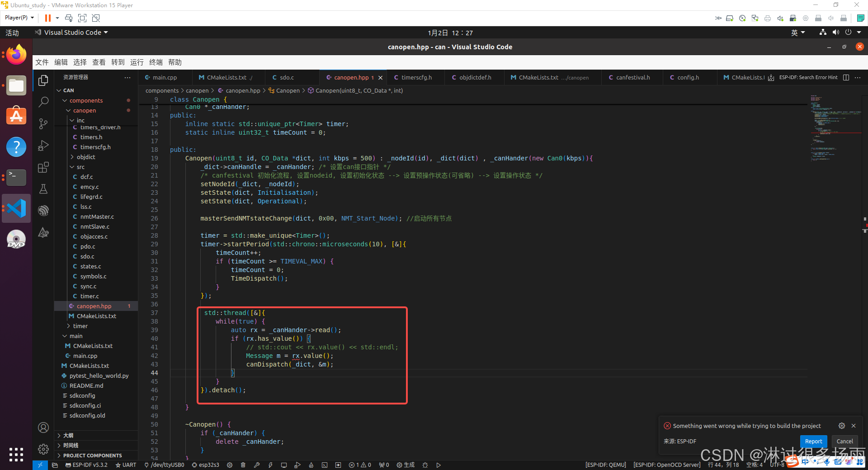Open the 终端 menu
The width and height of the screenshot is (868, 470).
coord(156,62)
